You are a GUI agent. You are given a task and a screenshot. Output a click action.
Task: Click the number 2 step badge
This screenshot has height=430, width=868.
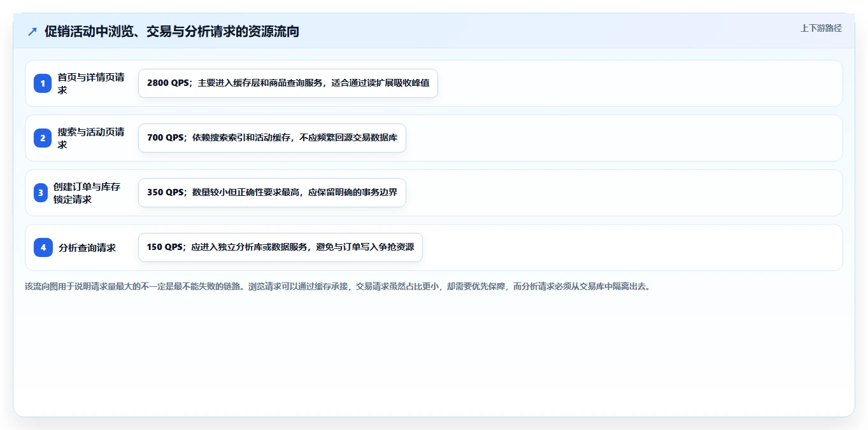point(43,138)
